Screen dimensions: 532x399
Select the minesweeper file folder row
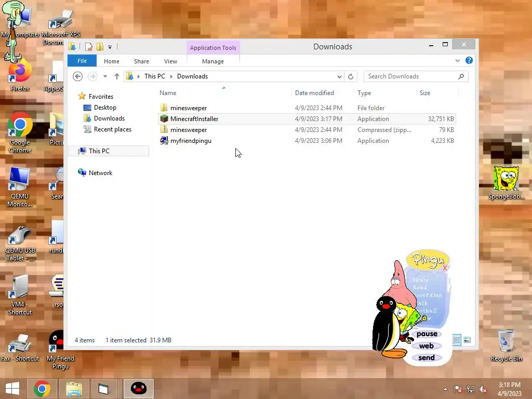(307, 108)
